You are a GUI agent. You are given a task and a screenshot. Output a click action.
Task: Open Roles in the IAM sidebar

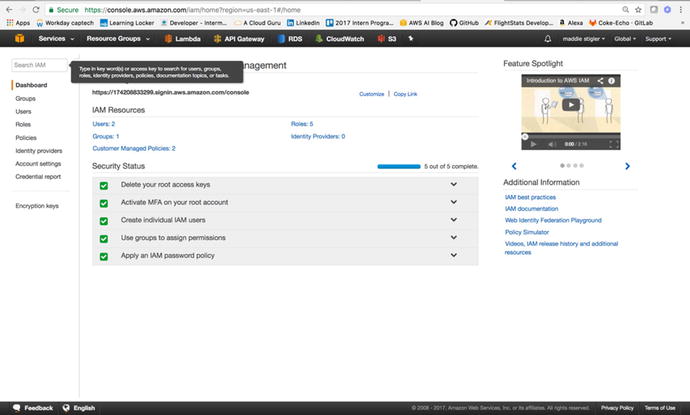click(x=23, y=125)
